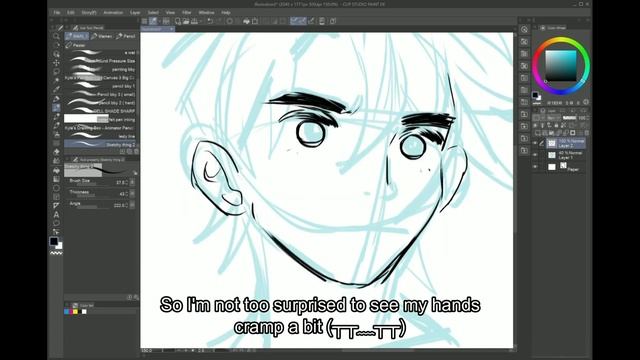Select the Auto select wand tool

coord(56,80)
